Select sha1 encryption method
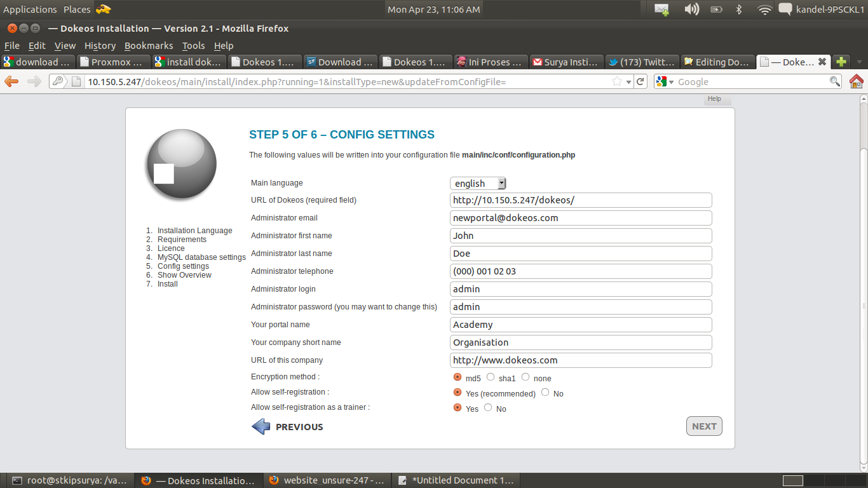This screenshot has width=868, height=488. pyautogui.click(x=491, y=377)
